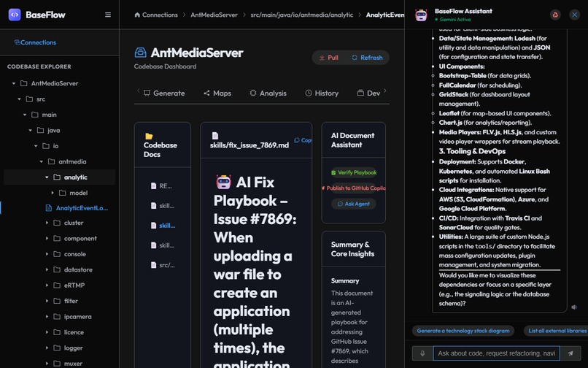The width and height of the screenshot is (588, 368).
Task: Expand the cluster folder
Action: [x=47, y=223]
